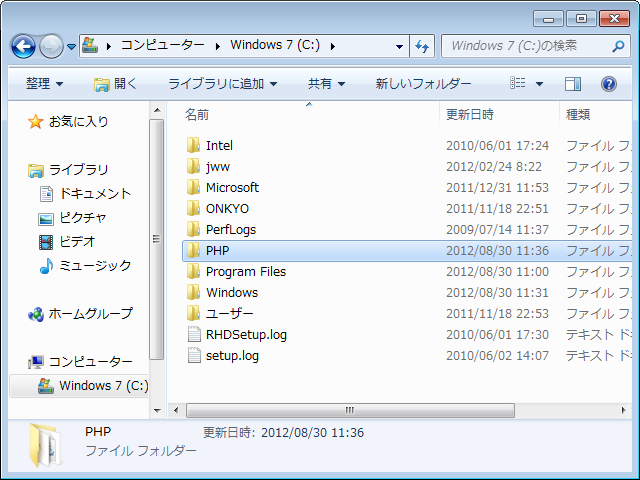The image size is (640, 480).
Task: Click file icon next to setup.log
Action: tap(194, 355)
